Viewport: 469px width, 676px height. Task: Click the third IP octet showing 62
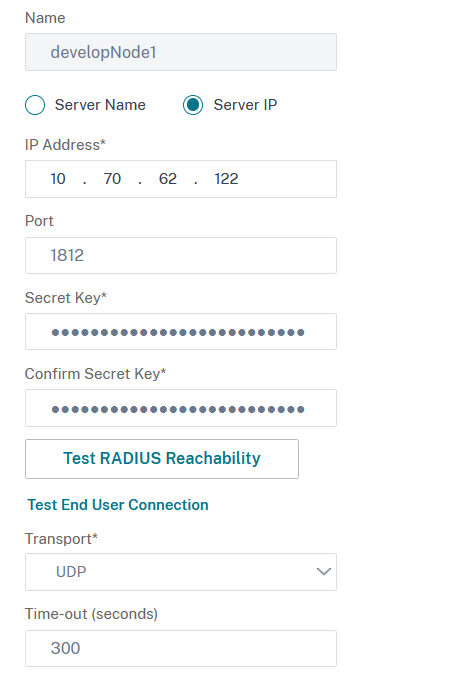coord(168,179)
